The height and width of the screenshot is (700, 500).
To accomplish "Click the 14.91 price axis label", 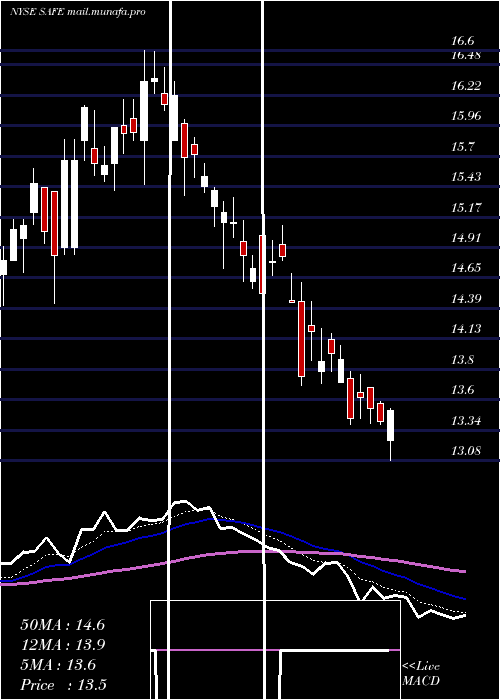I will (x=466, y=238).
